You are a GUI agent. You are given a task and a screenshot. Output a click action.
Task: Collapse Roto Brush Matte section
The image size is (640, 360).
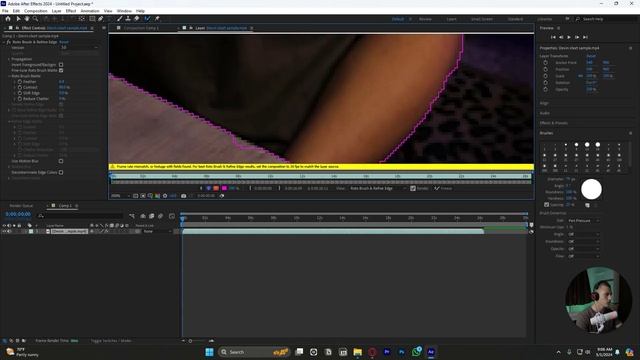[9, 76]
